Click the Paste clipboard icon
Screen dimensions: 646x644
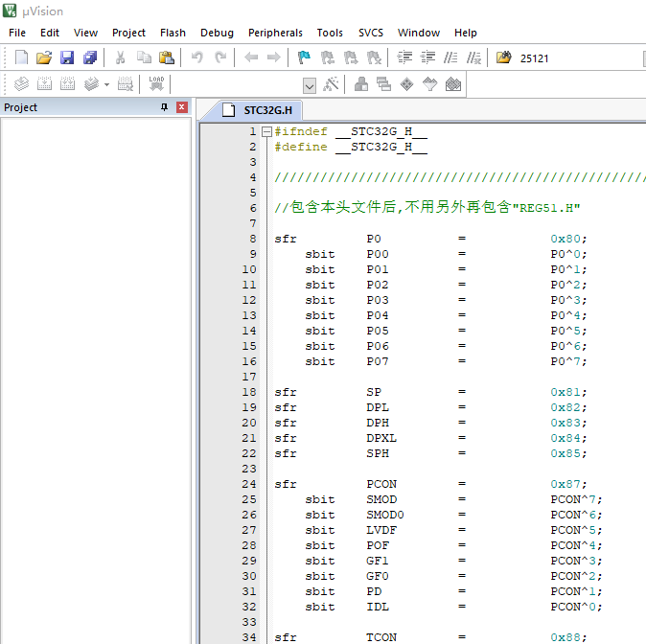tap(167, 57)
